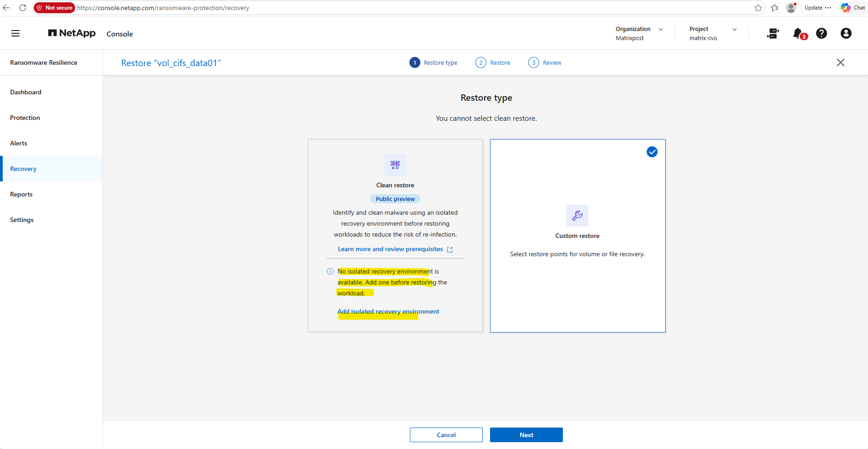Expand the Project matrix-cvo dropdown
868x449 pixels.
point(713,33)
